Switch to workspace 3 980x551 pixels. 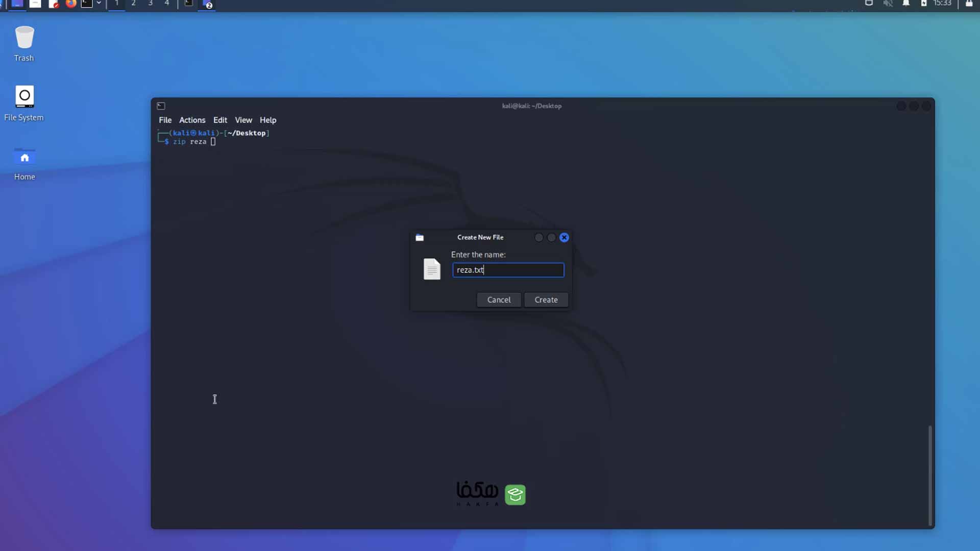[150, 4]
